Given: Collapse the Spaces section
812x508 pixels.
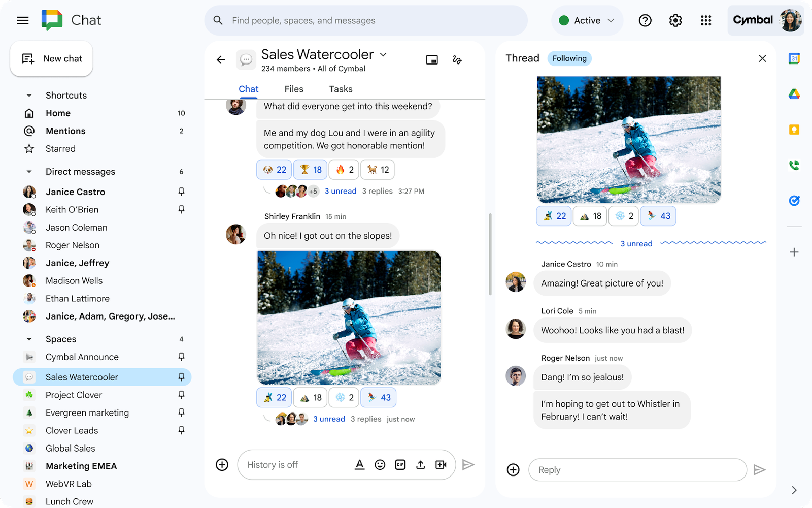Looking at the screenshot, I should [x=28, y=339].
